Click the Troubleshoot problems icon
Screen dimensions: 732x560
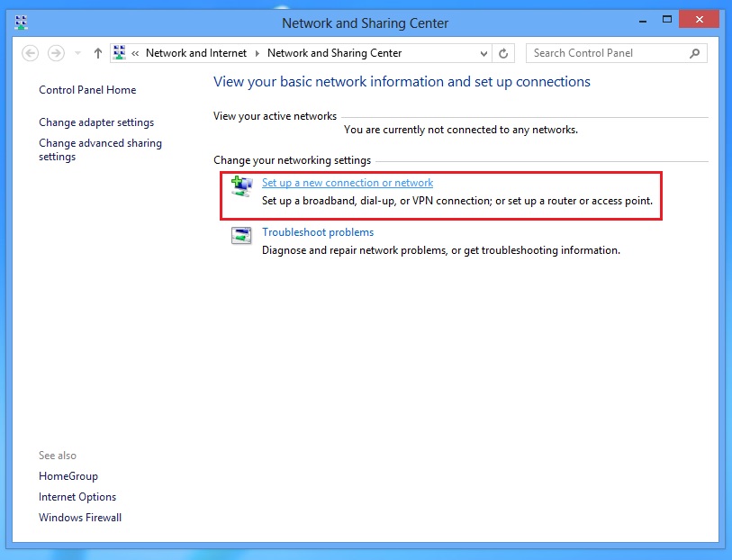pyautogui.click(x=241, y=235)
